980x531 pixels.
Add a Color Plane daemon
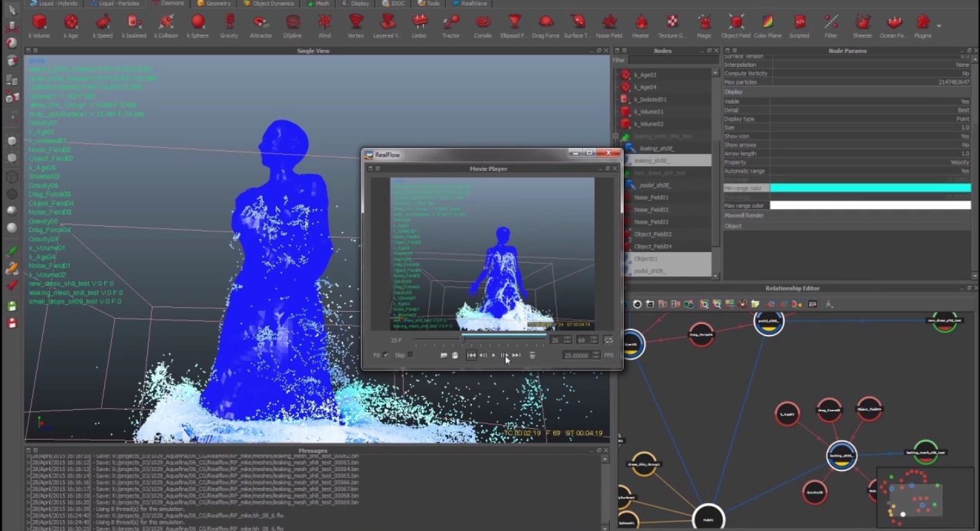click(768, 26)
